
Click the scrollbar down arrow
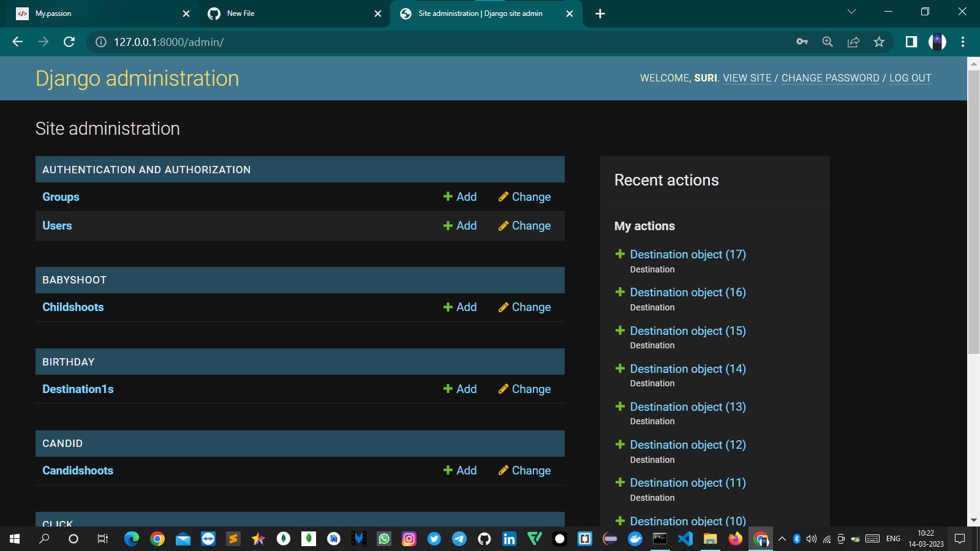pos(973,520)
